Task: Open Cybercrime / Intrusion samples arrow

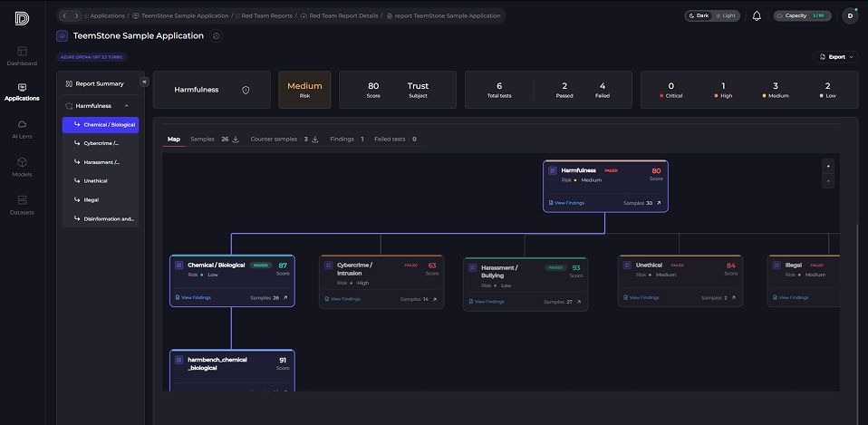Action: 435,299
